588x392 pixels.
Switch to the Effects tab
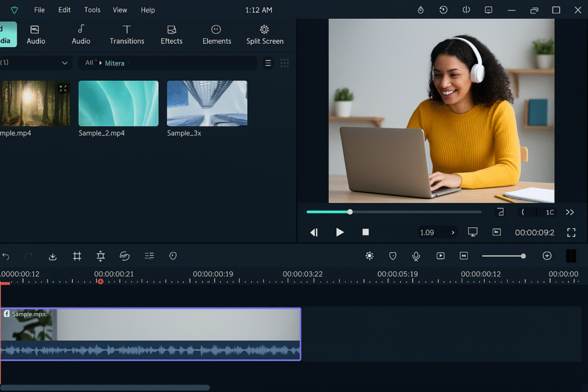pos(171,35)
